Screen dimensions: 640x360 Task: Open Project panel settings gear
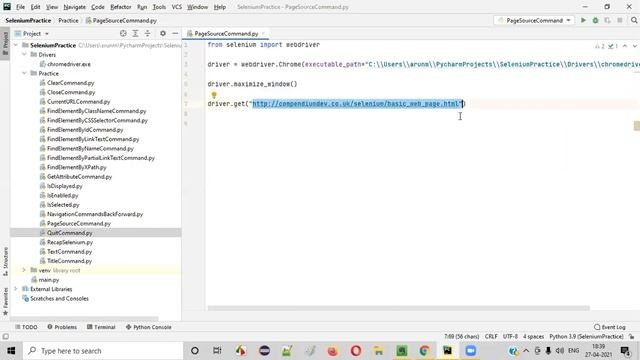(163, 33)
